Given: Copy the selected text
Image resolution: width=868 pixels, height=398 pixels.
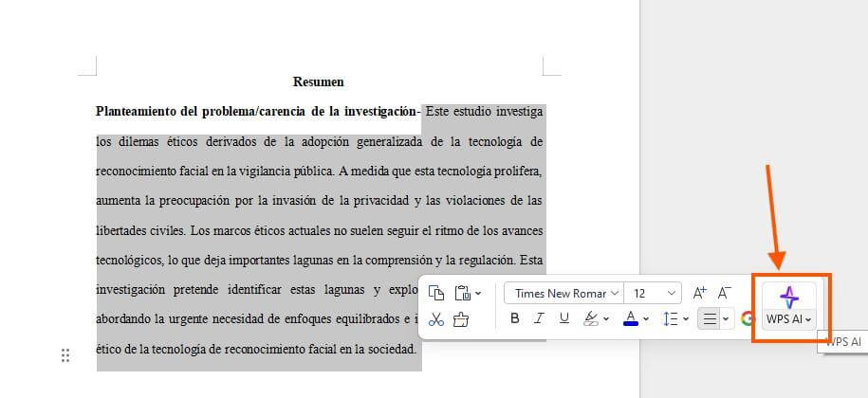Looking at the screenshot, I should coord(436,293).
